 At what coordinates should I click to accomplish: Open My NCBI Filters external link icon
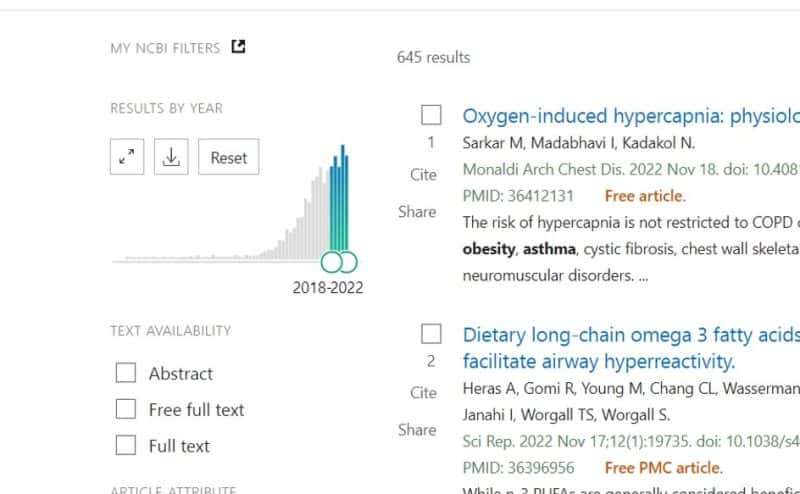click(238, 46)
